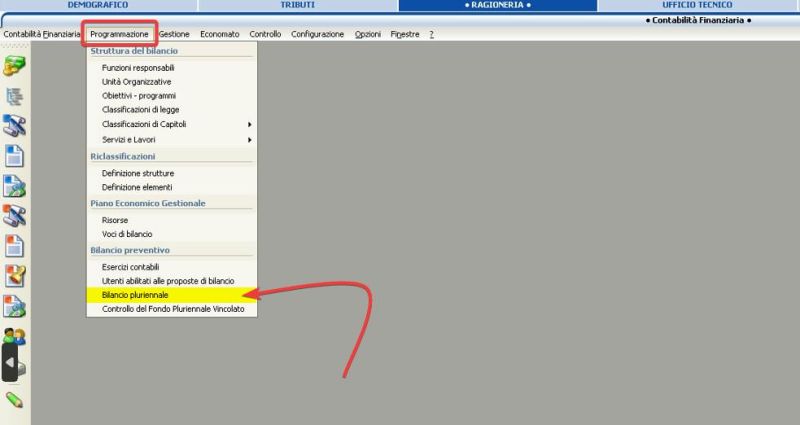The height and width of the screenshot is (425, 800).
Task: Open the Opzioni menu
Action: point(368,34)
